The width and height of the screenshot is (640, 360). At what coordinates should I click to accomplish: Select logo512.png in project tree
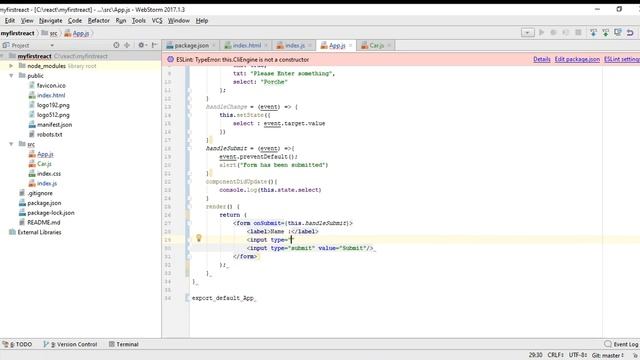[x=53, y=115]
